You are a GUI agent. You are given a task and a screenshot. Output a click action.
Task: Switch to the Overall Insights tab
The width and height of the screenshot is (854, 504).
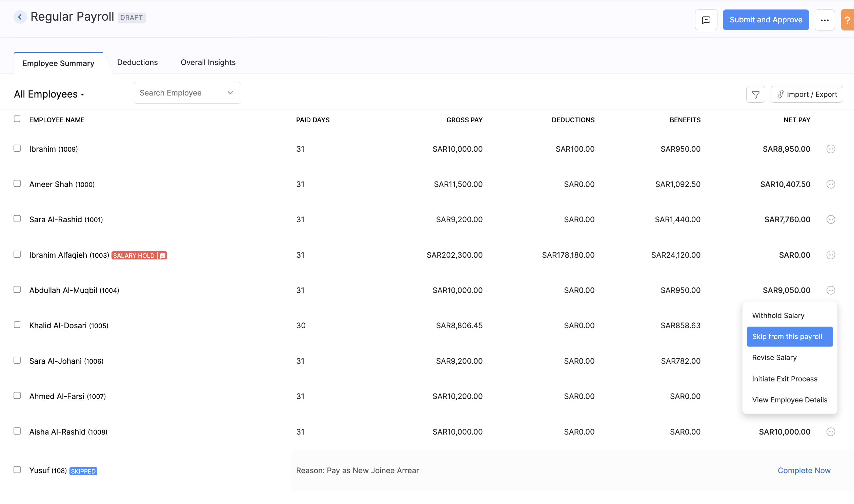(207, 62)
